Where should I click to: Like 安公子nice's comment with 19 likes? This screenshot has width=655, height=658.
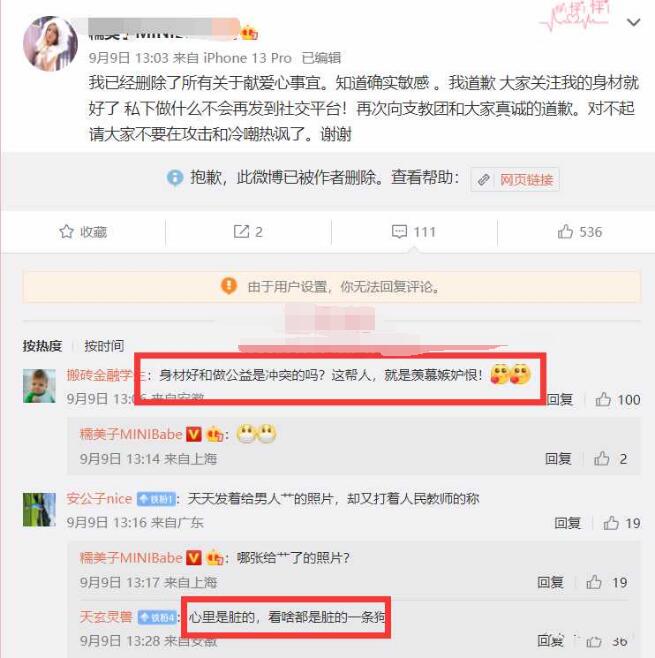coord(611,523)
